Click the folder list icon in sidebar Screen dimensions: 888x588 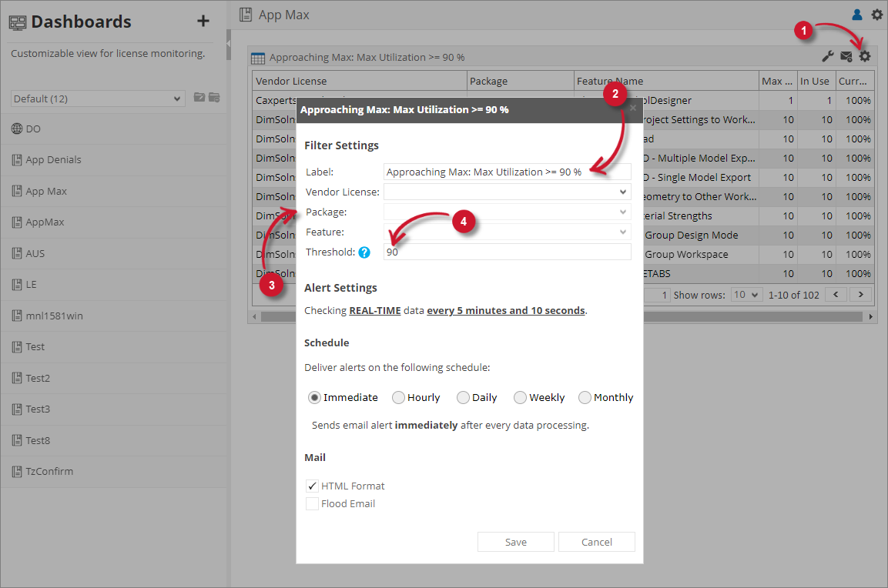click(x=214, y=97)
